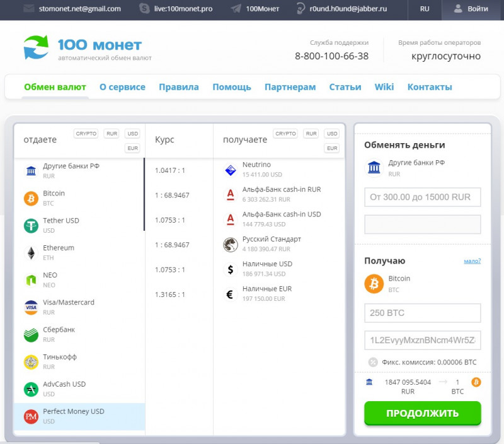Screen dimensions: 504x444
Task: Click the email envelope icon in top bar
Action: (29, 8)
